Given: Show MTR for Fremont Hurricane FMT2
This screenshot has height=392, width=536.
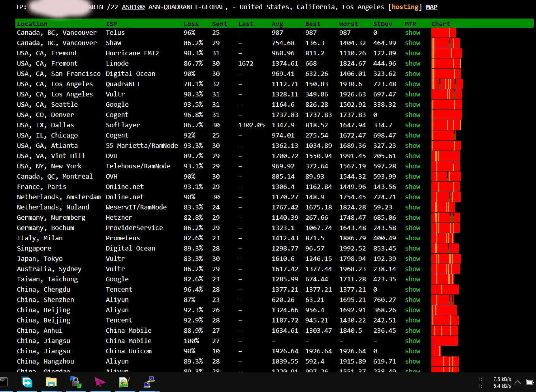Looking at the screenshot, I should tap(412, 53).
